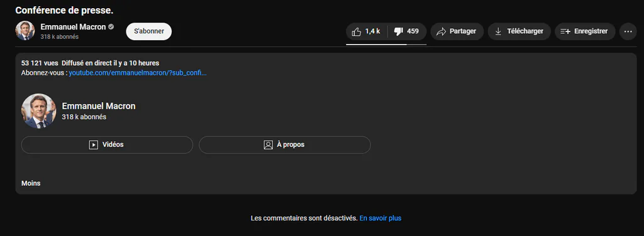Open the channel À propos button
Image resolution: width=644 pixels, height=236 pixels.
[285, 145]
